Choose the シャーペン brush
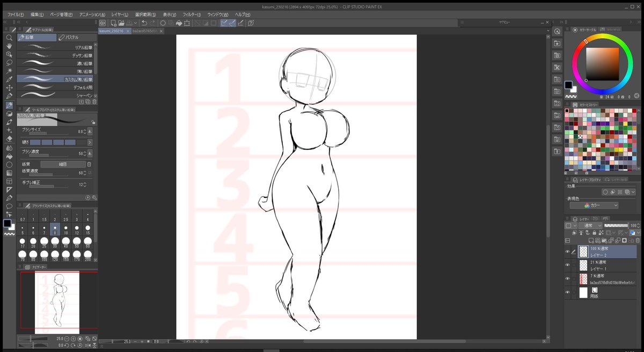 click(x=55, y=95)
